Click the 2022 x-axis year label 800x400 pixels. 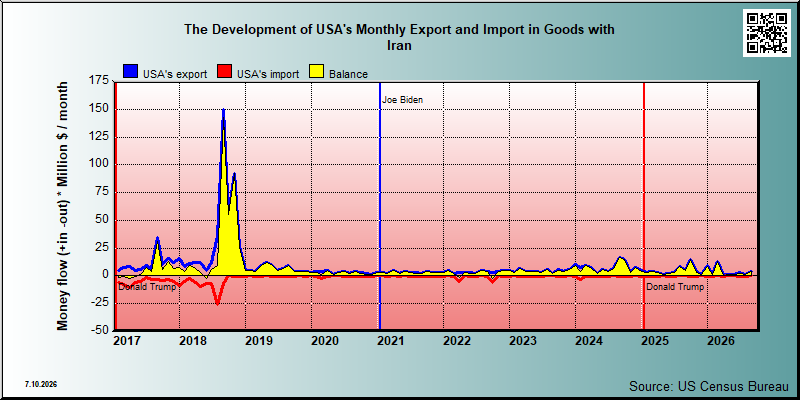point(457,340)
